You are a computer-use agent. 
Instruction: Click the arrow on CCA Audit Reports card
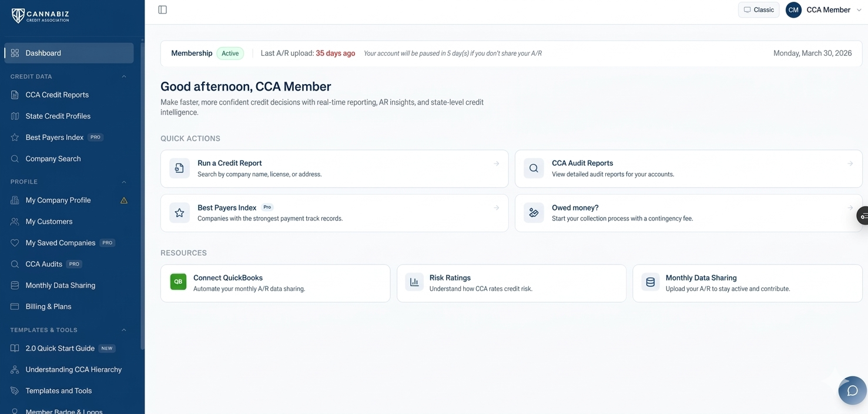click(x=850, y=163)
